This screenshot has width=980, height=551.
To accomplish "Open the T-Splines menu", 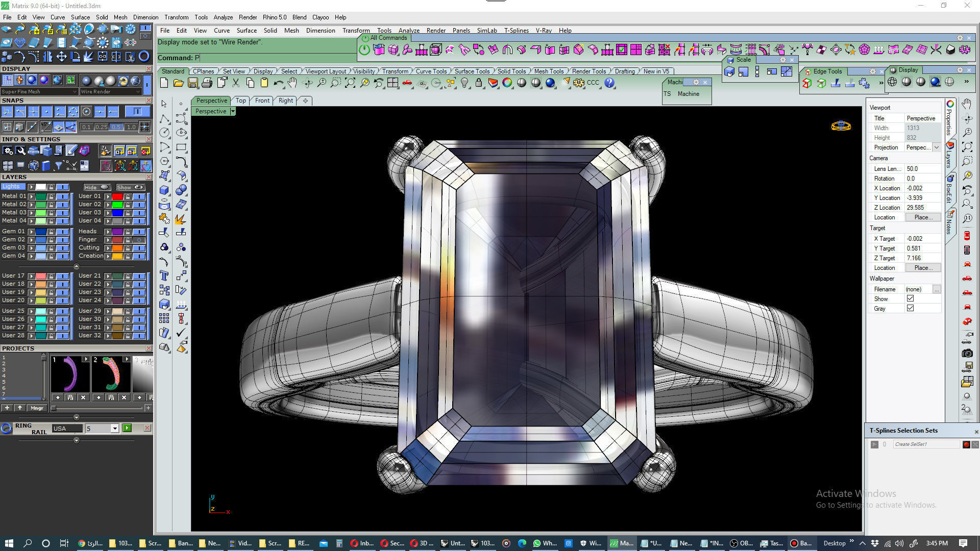I will 516,31.
